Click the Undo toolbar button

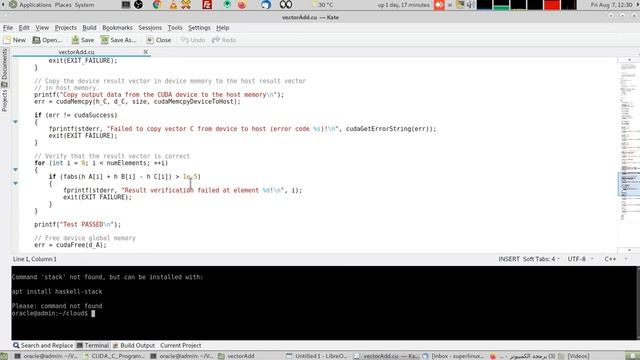(x=193, y=40)
